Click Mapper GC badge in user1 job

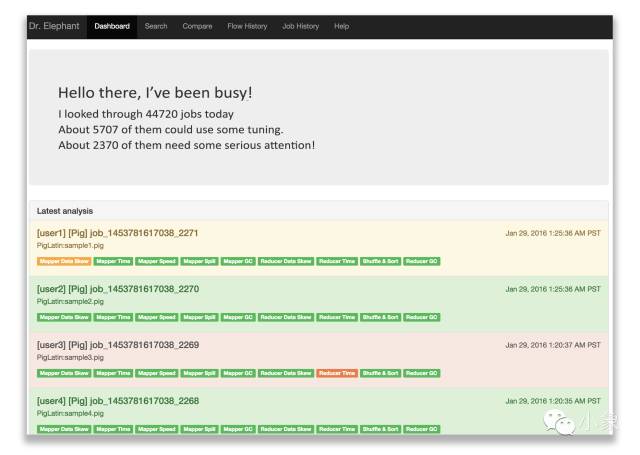238,261
